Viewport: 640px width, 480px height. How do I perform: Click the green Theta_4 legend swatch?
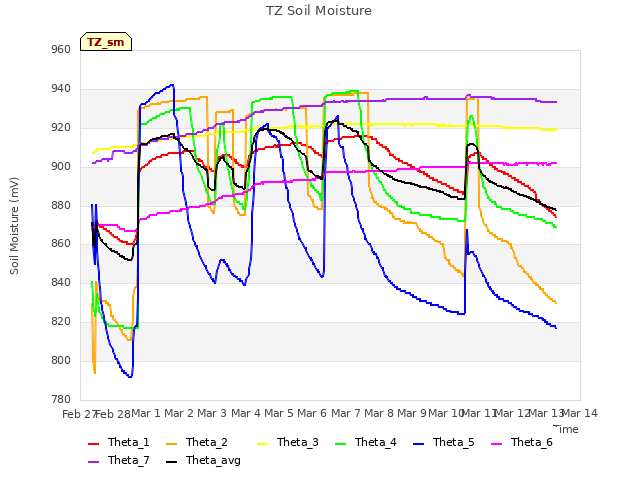[340, 443]
